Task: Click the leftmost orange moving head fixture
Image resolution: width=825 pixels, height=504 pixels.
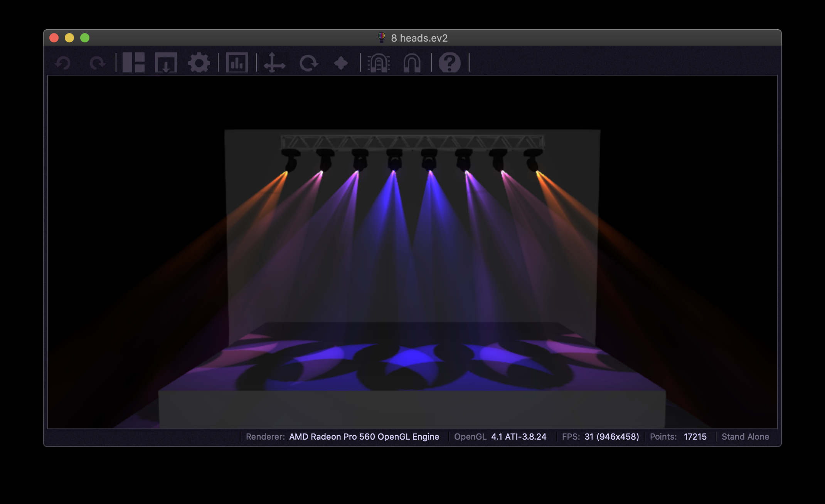Action: 291,160
